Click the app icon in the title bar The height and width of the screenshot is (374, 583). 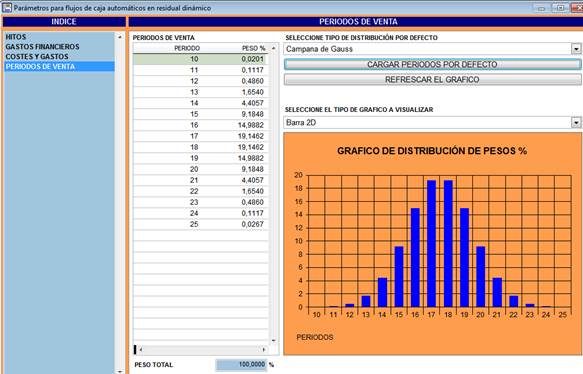pyautogui.click(x=7, y=7)
